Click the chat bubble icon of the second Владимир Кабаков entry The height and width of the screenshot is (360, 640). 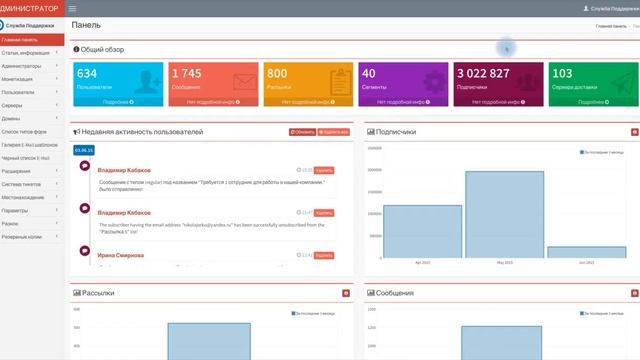(x=84, y=208)
